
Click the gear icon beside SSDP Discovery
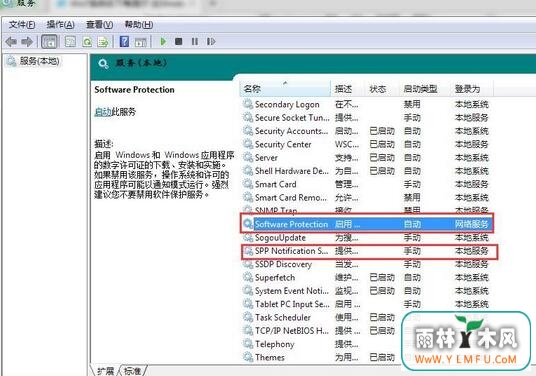[x=248, y=264]
